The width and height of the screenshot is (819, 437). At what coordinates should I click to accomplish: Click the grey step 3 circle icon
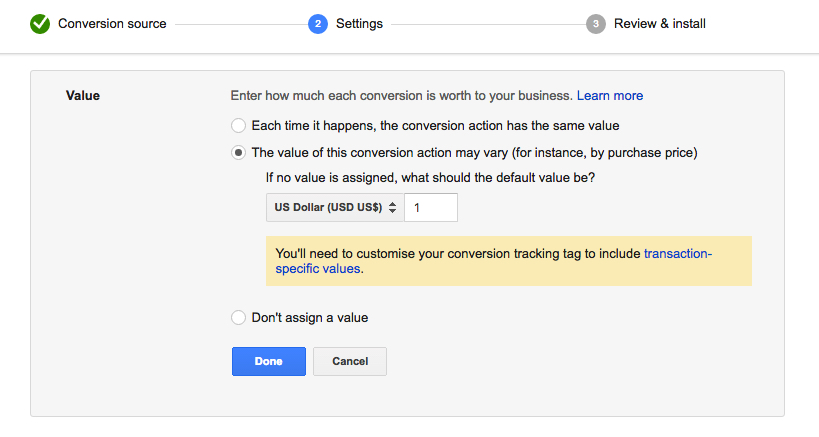[595, 24]
